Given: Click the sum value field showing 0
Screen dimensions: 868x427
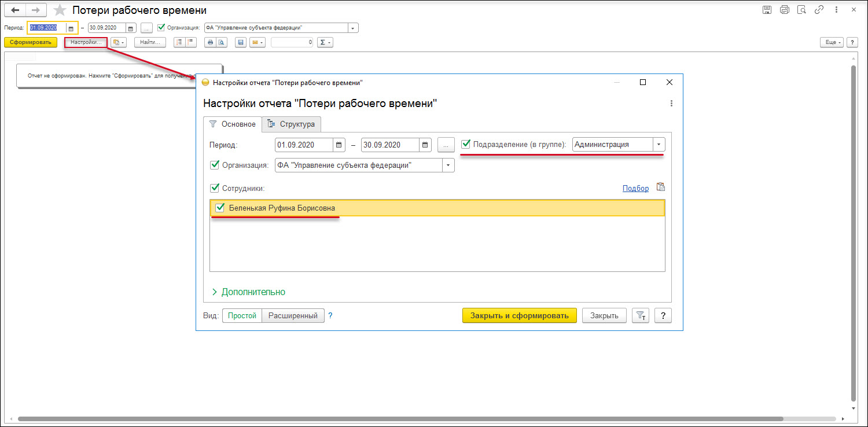Looking at the screenshot, I should coord(292,42).
